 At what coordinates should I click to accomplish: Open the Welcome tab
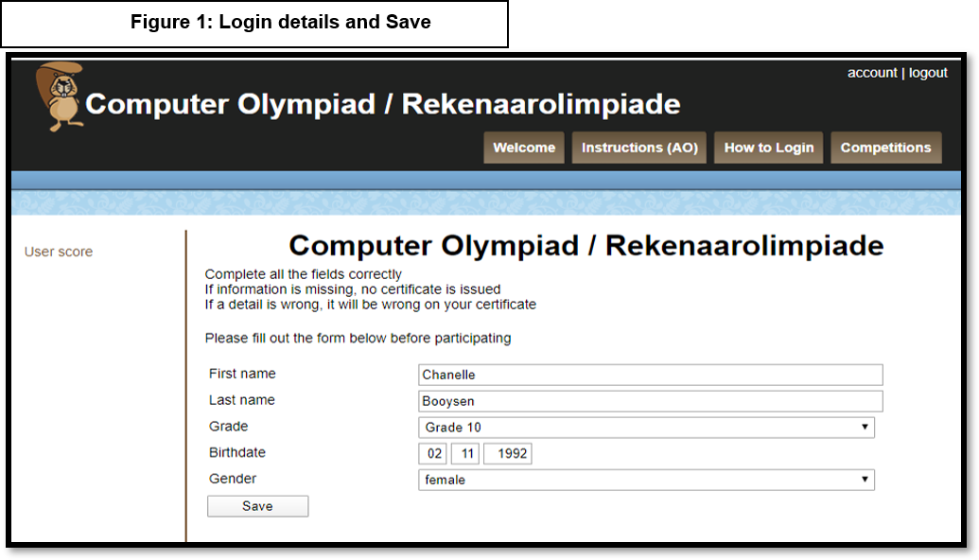coord(524,148)
